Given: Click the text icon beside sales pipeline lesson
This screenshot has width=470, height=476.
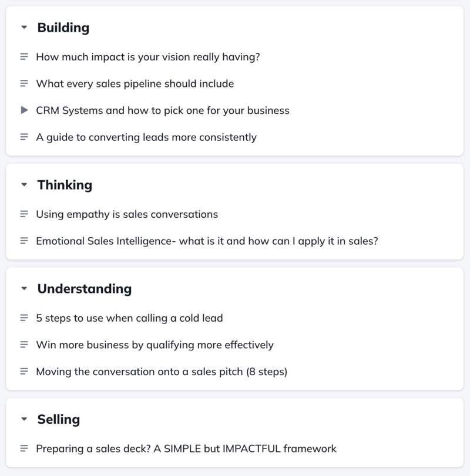Looking at the screenshot, I should click(x=24, y=83).
